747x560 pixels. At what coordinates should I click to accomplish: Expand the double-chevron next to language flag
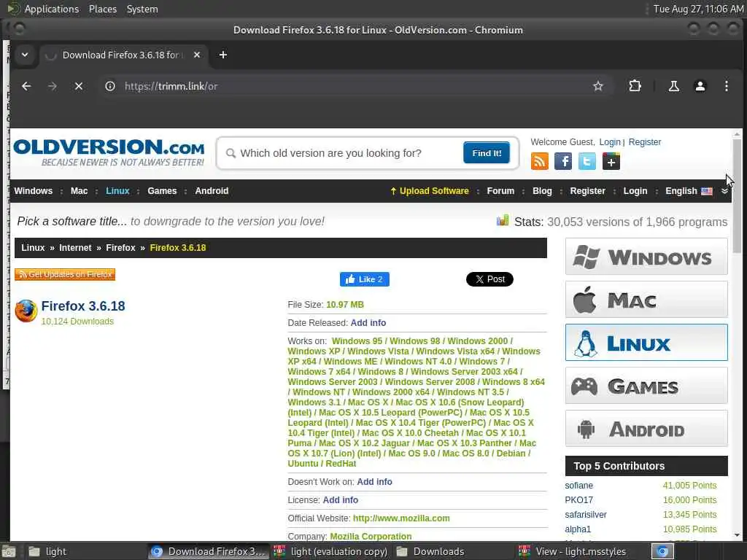pos(724,191)
